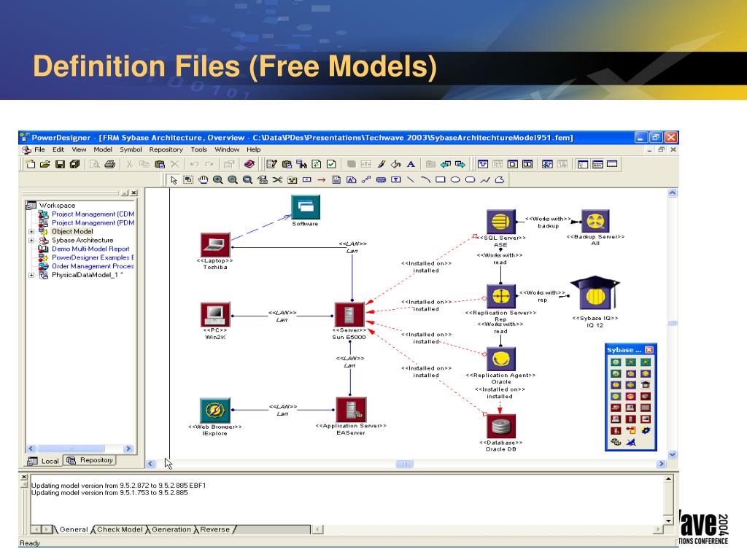Screen dimensions: 747x560
Task: Click the Sybase IQ graduation cap symbol
Action: pos(595,294)
